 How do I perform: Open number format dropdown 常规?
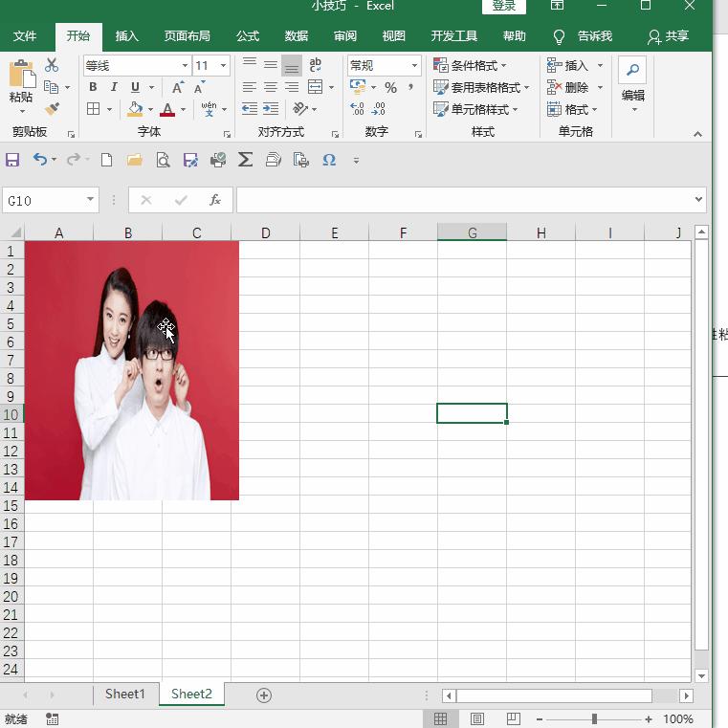pos(414,65)
